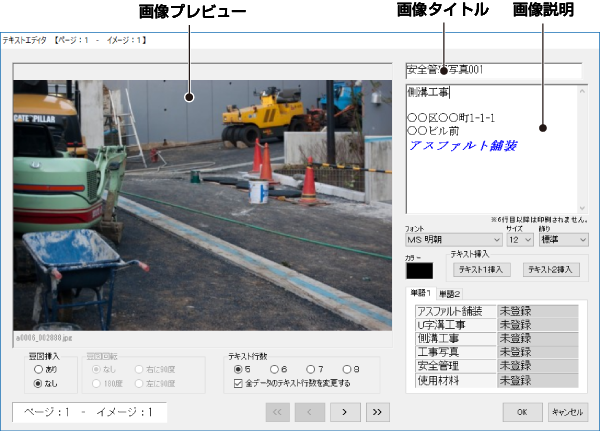
Task: Open the サイズ 12 dropdown
Action: tap(520, 240)
